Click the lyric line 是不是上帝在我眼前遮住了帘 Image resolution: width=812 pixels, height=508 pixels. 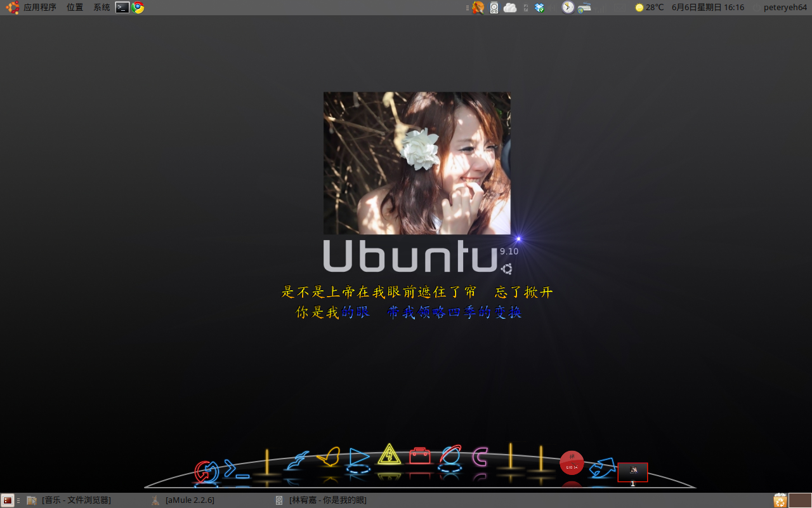(379, 292)
